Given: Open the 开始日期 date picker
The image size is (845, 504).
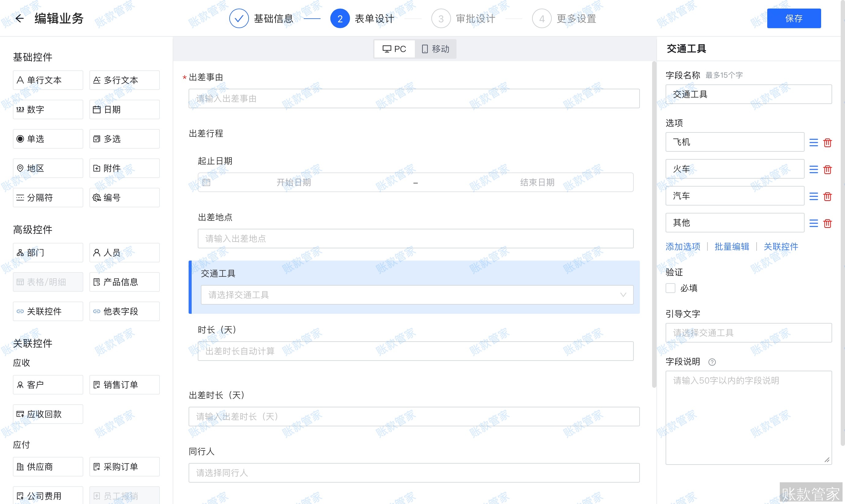Looking at the screenshot, I should click(x=294, y=182).
